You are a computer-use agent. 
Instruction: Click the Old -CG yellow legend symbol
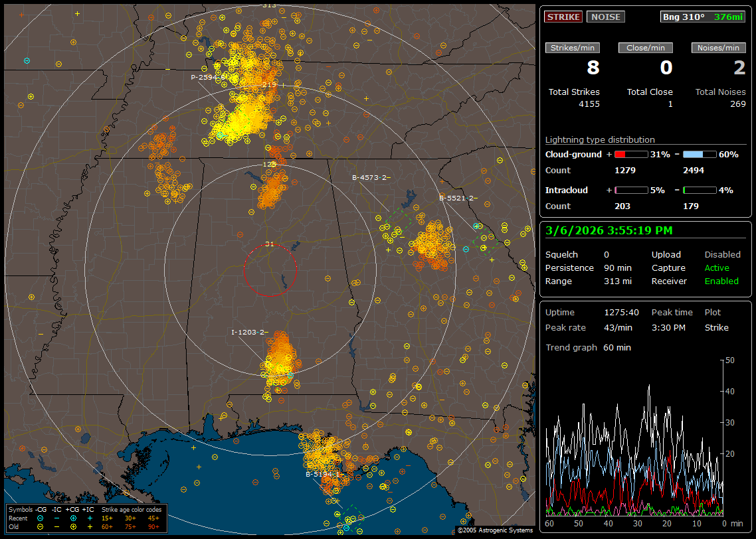(x=40, y=526)
